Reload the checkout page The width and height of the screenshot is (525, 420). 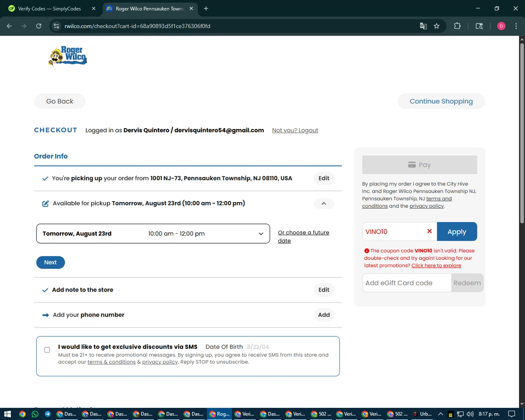tap(39, 26)
